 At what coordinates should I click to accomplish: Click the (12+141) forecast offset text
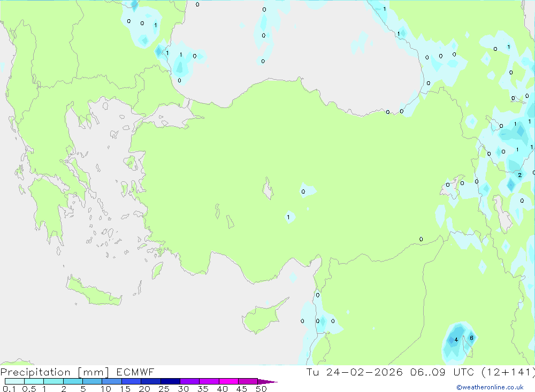pyautogui.click(x=508, y=372)
